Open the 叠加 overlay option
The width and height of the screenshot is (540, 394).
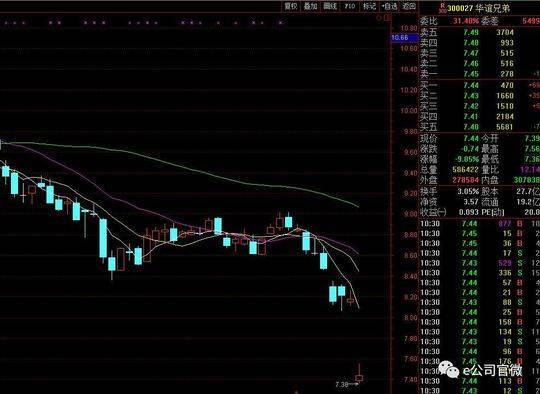point(310,6)
